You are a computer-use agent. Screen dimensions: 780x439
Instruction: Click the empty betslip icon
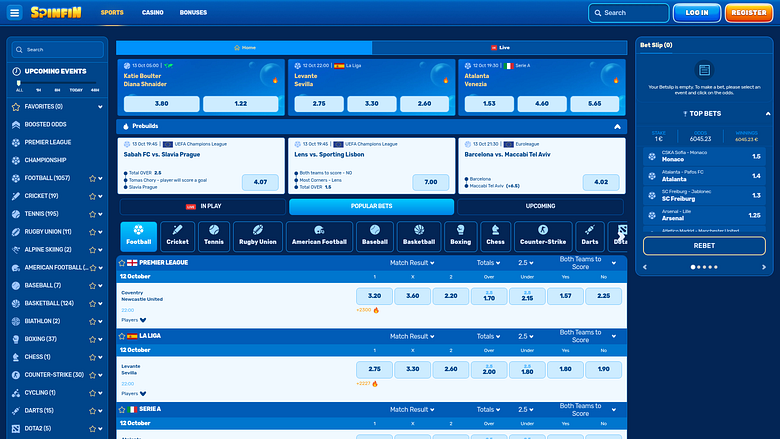pos(704,70)
